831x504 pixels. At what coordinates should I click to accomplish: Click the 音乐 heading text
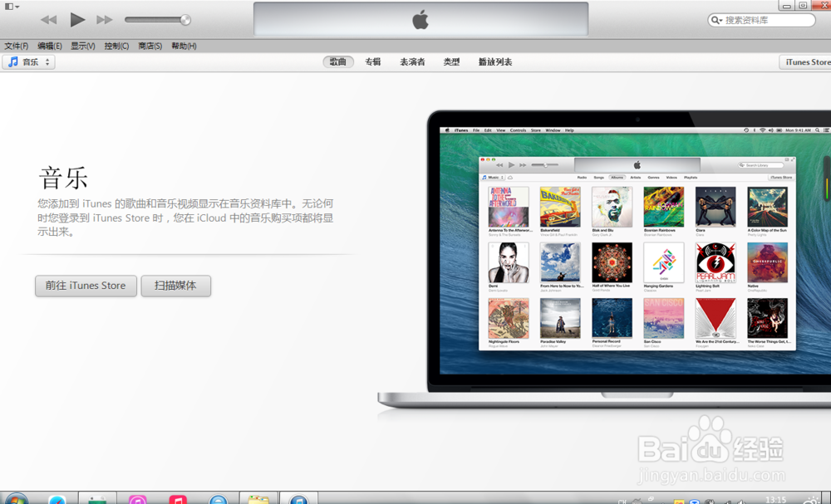point(63,178)
